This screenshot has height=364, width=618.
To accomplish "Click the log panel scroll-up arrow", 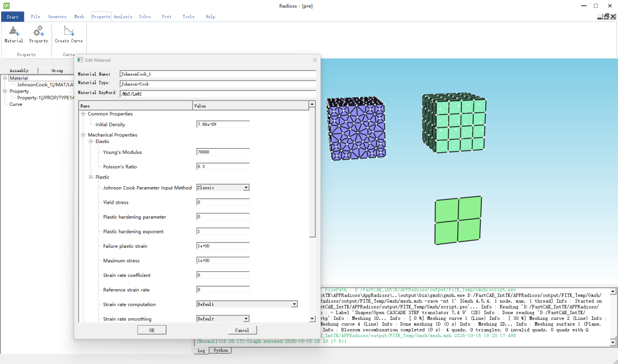I will (613, 291).
